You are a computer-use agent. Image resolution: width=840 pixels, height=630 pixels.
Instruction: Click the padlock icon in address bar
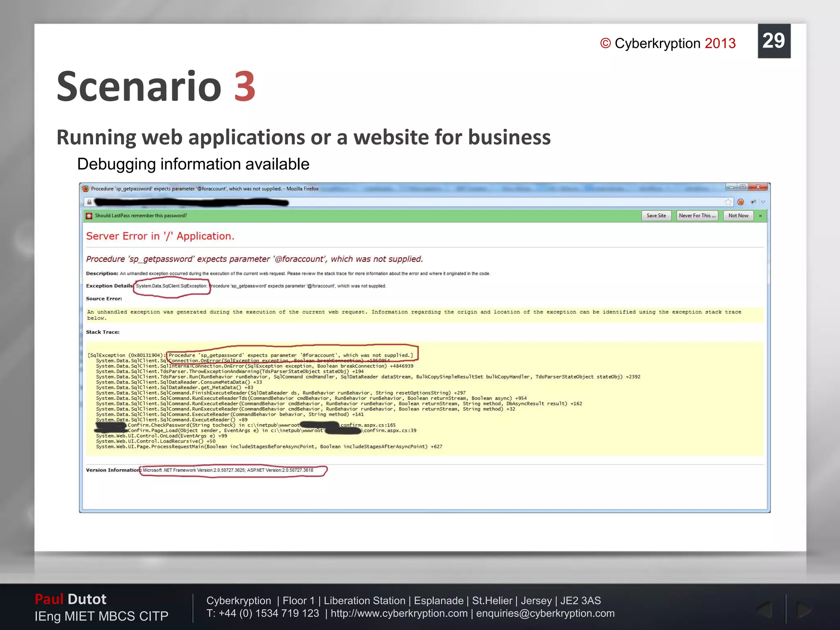point(89,202)
